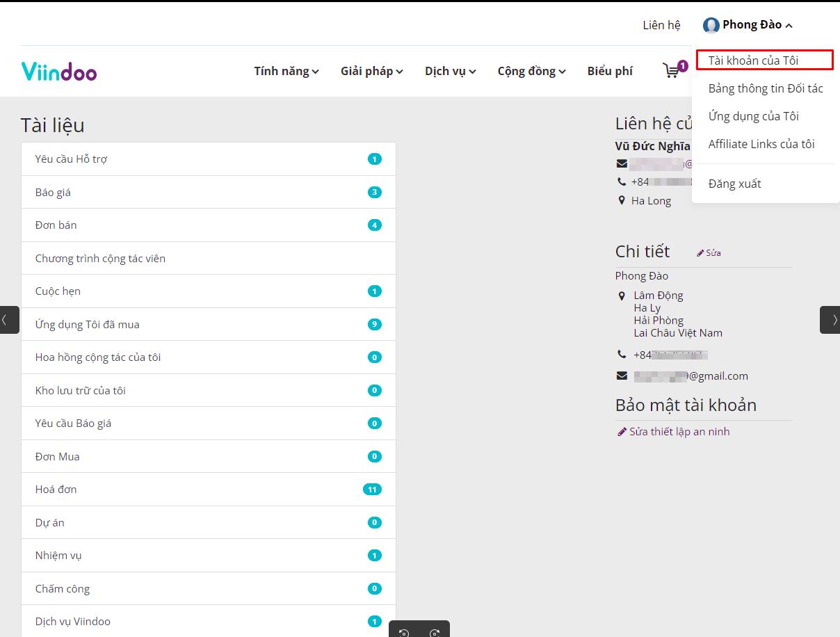840x637 pixels.
Task: Click the Liên hệ link
Action: pos(661,25)
